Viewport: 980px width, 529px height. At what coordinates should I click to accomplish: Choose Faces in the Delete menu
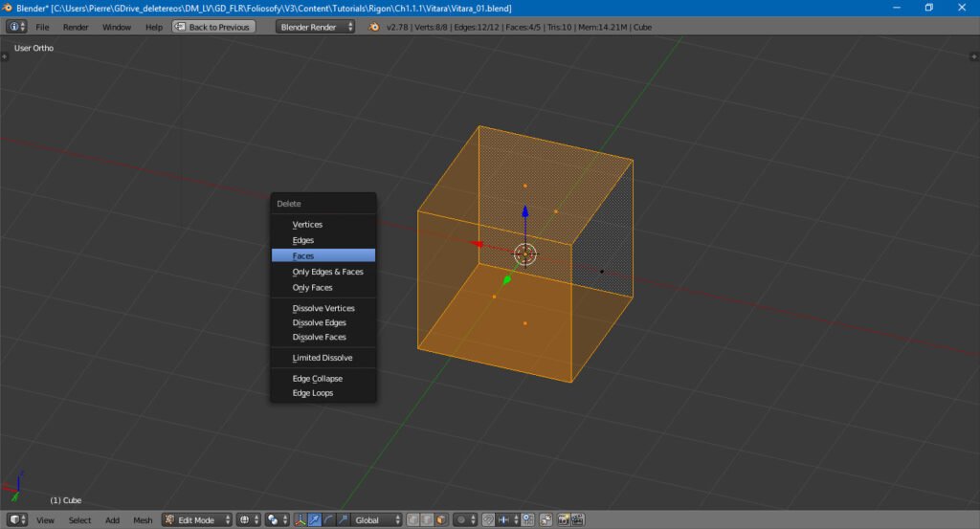point(323,255)
